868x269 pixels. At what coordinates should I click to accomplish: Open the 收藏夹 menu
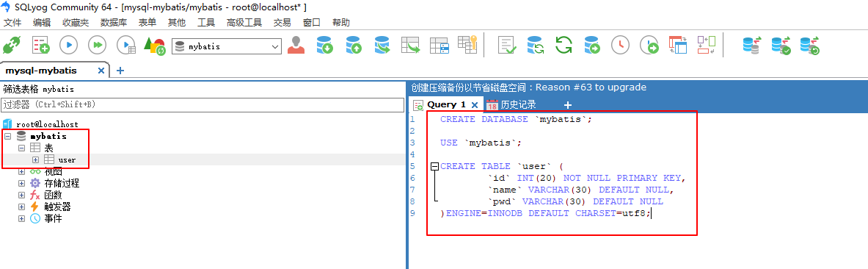click(76, 23)
